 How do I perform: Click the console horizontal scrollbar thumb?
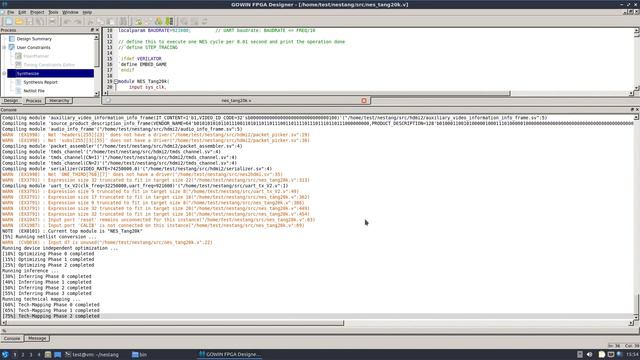tap(176, 323)
